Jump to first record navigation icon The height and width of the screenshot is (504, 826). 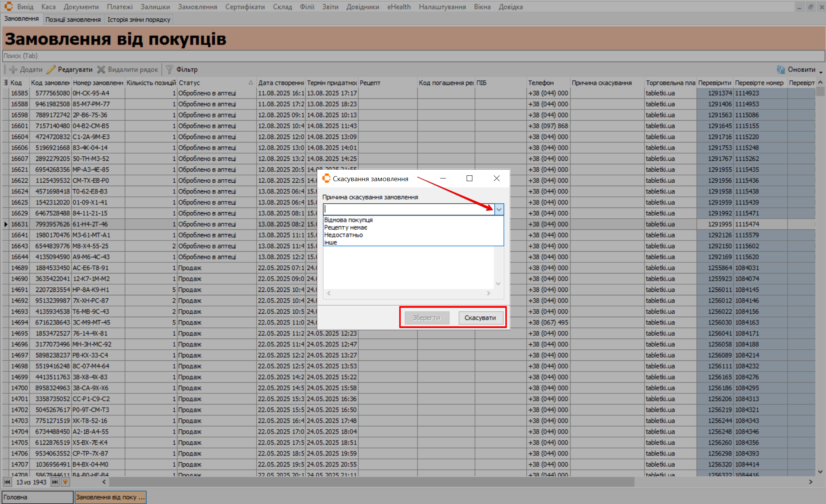point(7,482)
